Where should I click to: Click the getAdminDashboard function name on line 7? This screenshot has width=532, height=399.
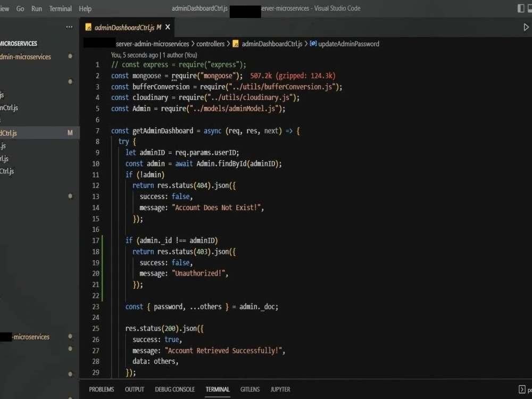(162, 131)
